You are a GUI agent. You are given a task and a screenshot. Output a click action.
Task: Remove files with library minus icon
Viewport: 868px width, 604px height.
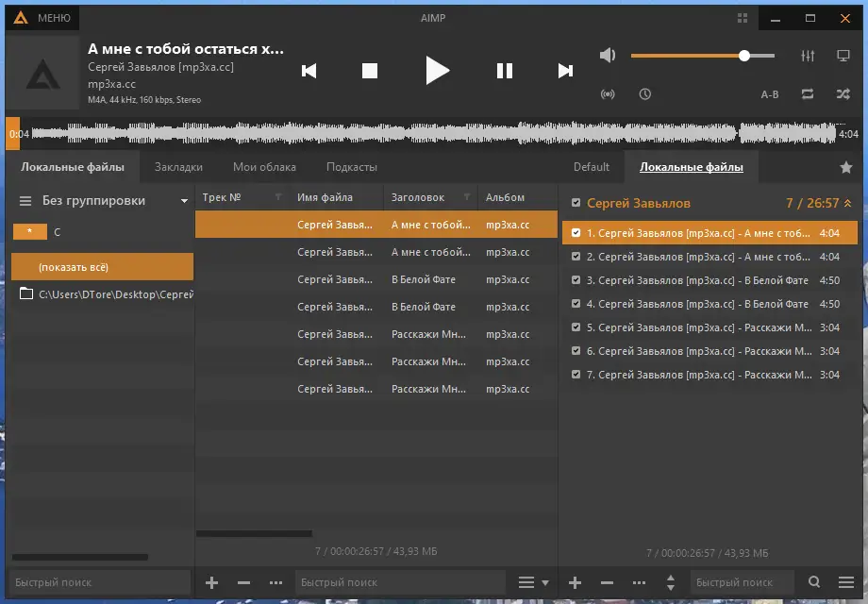(243, 582)
